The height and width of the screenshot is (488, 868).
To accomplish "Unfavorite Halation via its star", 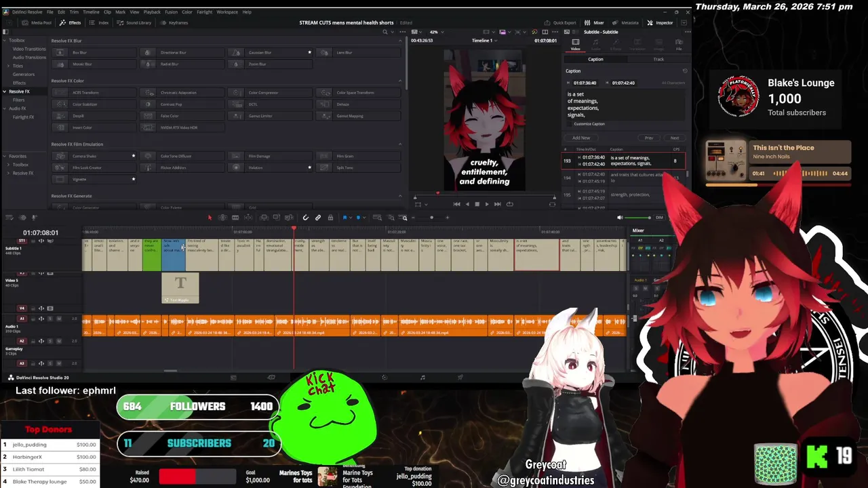I will pyautogui.click(x=310, y=167).
